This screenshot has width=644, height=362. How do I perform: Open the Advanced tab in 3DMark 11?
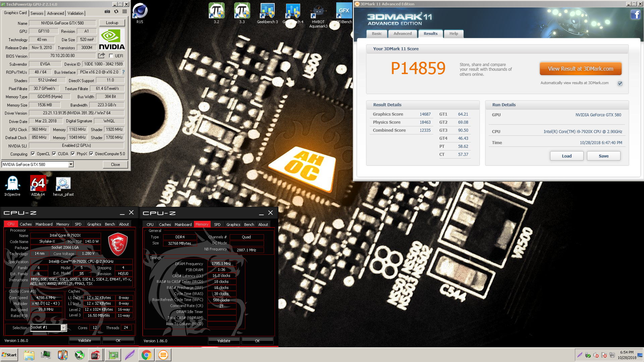402,34
